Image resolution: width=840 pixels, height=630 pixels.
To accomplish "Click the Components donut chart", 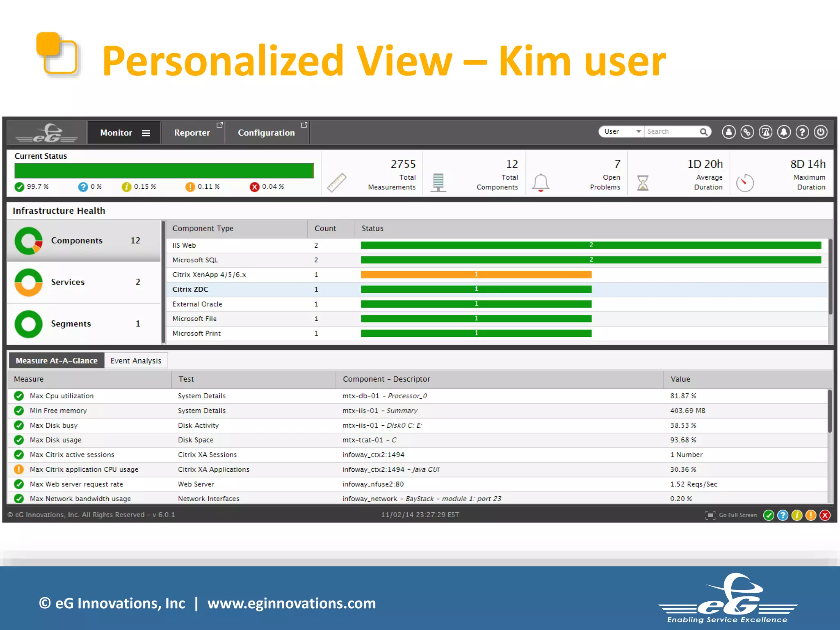I will click(28, 241).
